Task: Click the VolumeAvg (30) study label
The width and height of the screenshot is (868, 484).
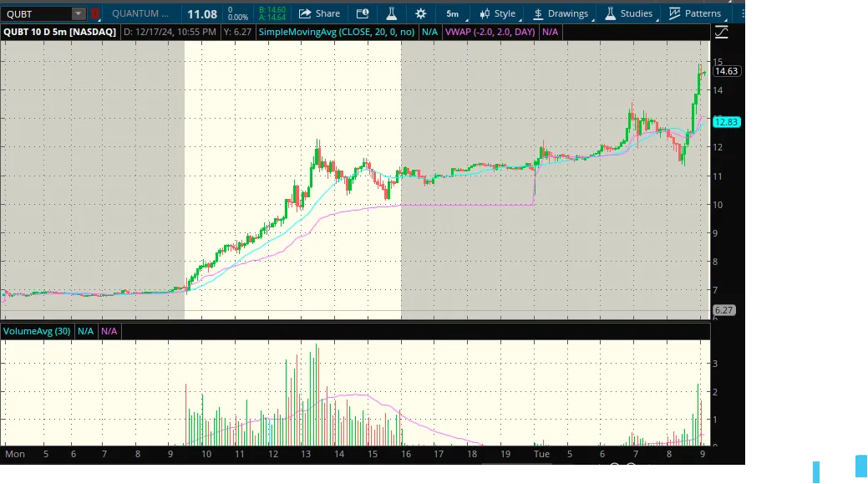Action: click(x=37, y=331)
